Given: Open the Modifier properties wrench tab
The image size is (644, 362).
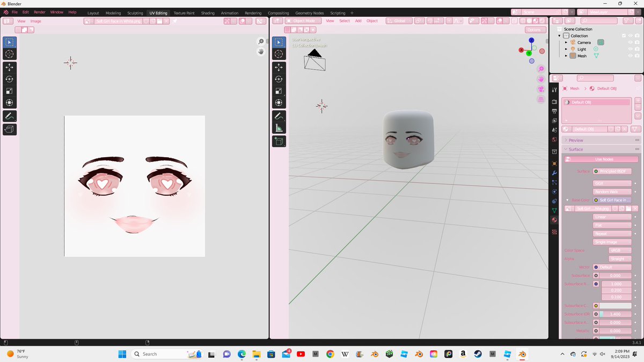Looking at the screenshot, I should coord(554,173).
